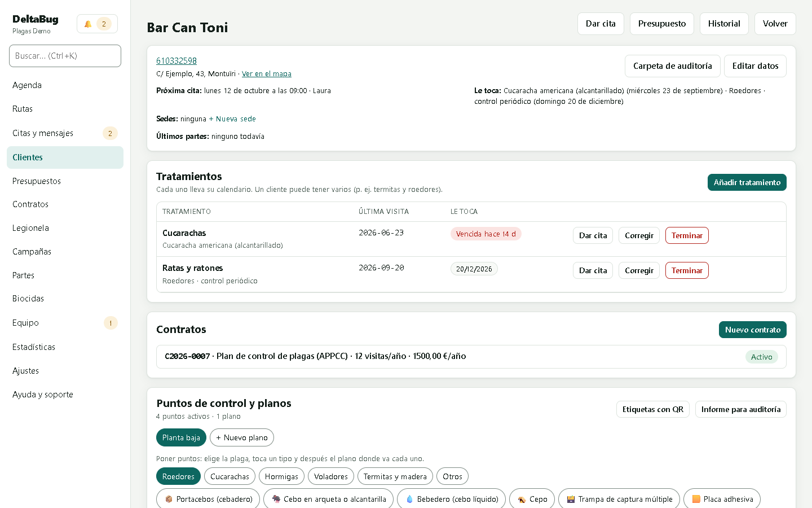Open Equipo section in the sidebar
812x508 pixels.
65,323
